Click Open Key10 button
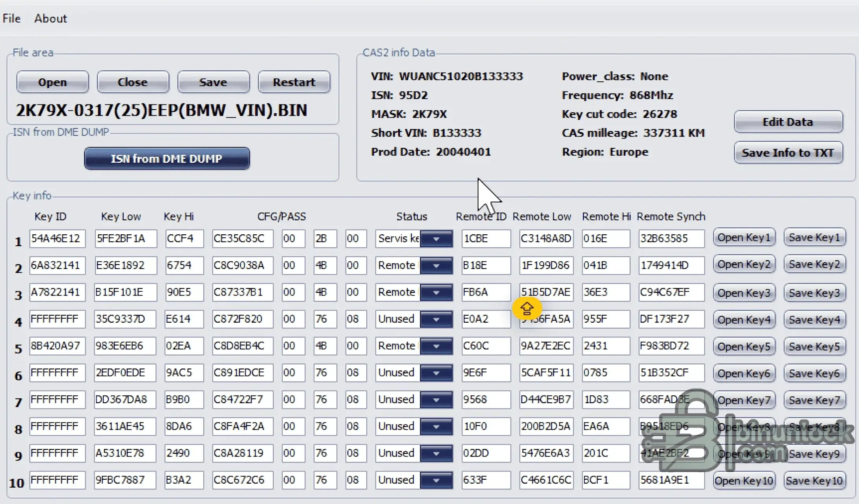 pos(744,480)
